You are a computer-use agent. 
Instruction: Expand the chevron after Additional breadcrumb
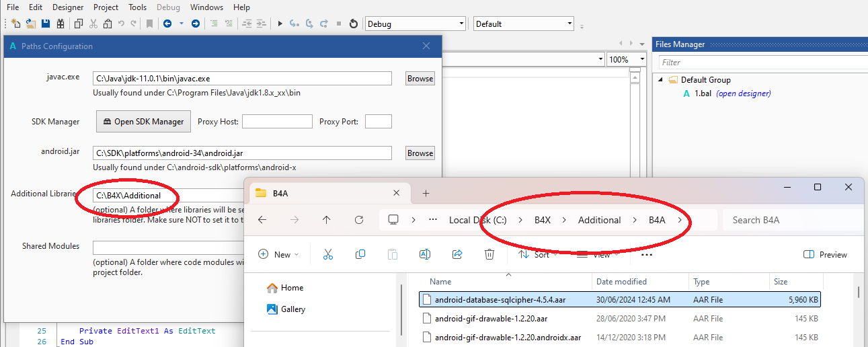635,220
